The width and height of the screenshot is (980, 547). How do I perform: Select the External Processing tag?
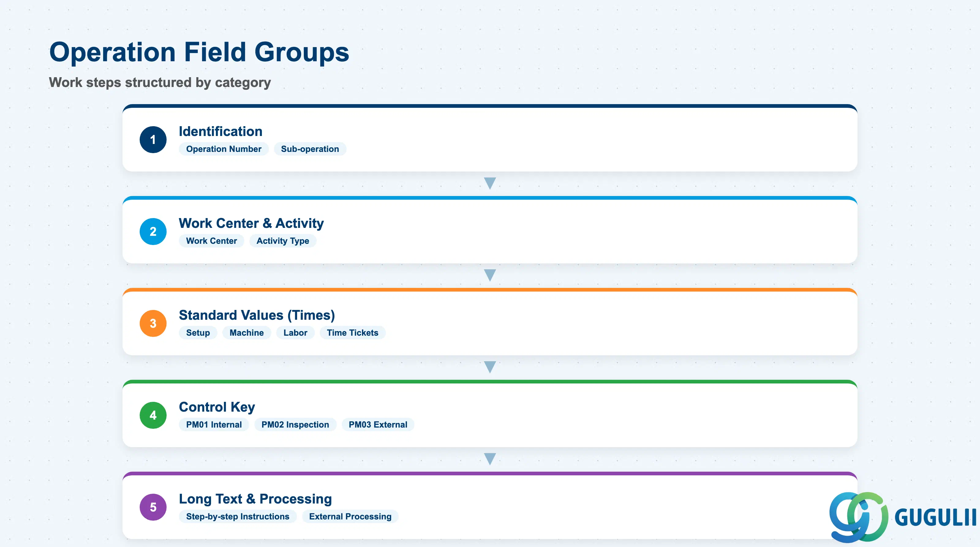[x=350, y=516]
